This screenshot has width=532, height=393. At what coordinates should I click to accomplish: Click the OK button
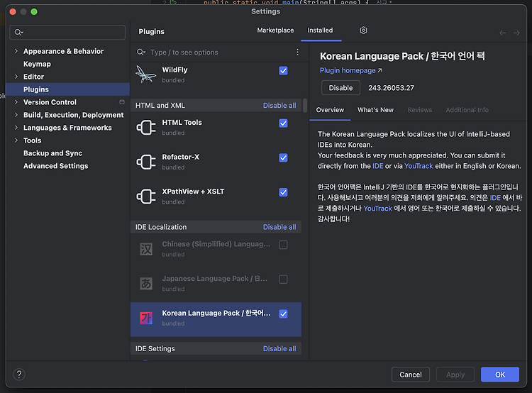click(500, 375)
